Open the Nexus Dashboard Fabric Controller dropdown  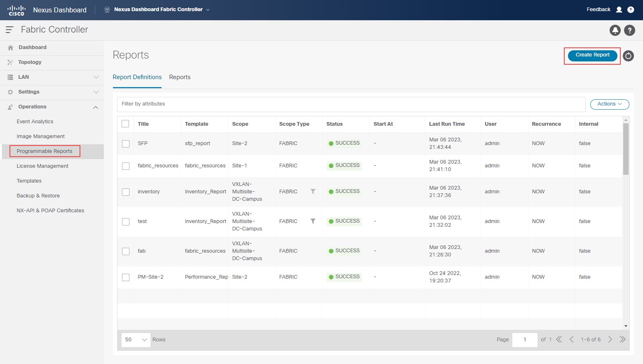click(162, 9)
